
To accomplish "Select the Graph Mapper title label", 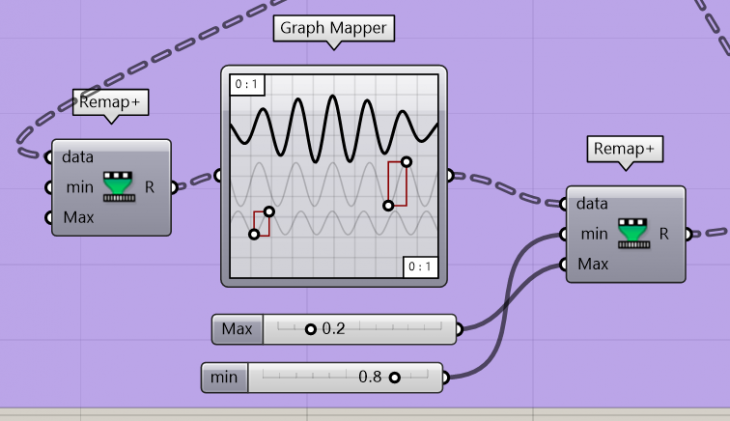I will pos(333,30).
